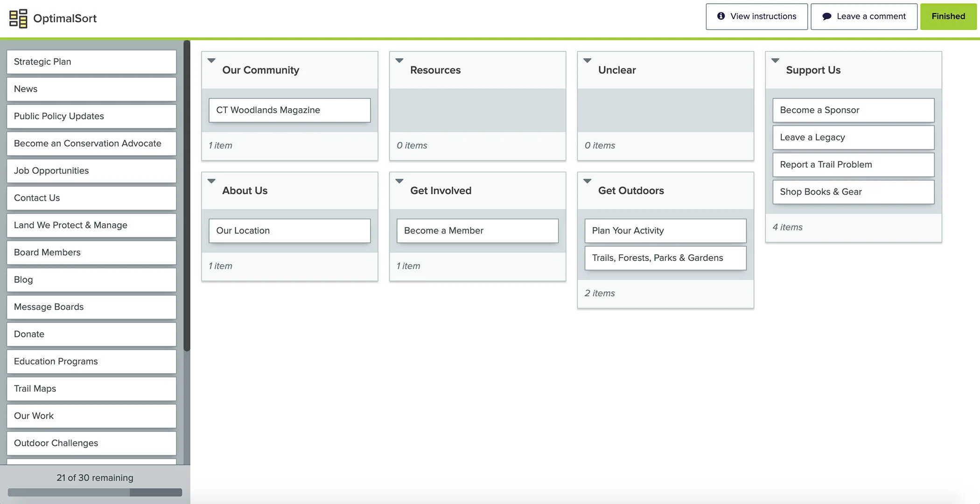Select CT Woodlands Magazine card

(x=289, y=110)
